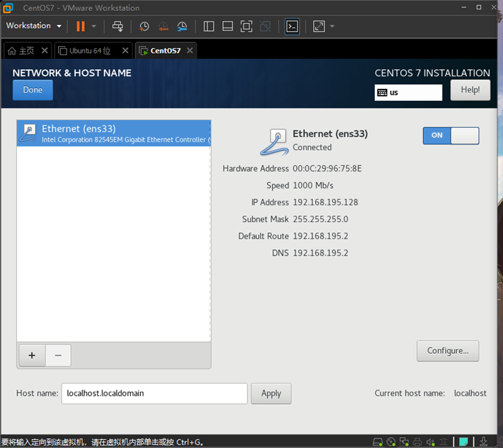The width and height of the screenshot is (503, 448).
Task: Open the us keyboard layout selector
Action: click(408, 93)
